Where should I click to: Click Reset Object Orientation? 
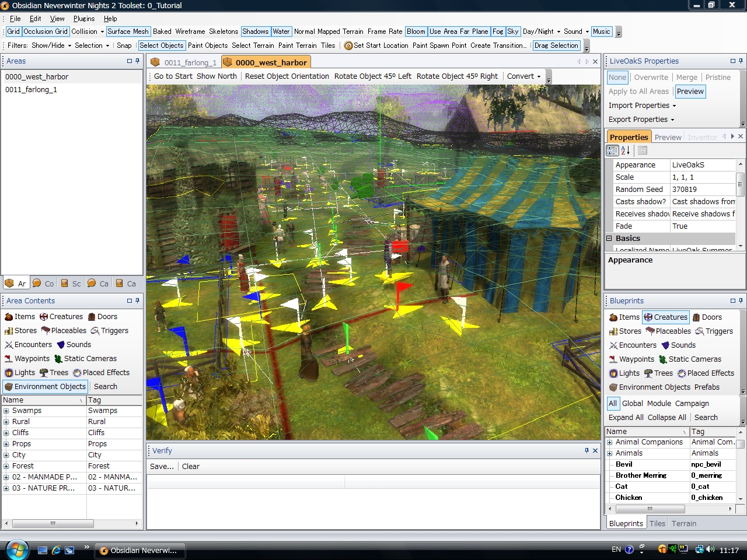coord(287,76)
